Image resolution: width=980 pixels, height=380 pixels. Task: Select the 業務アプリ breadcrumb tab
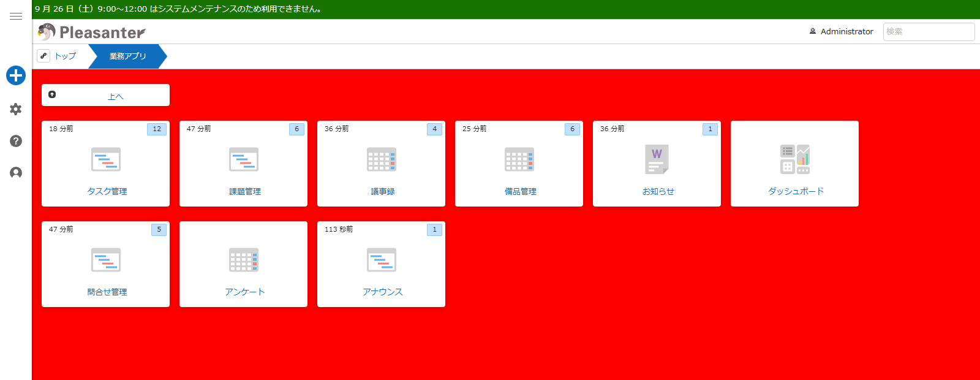127,56
